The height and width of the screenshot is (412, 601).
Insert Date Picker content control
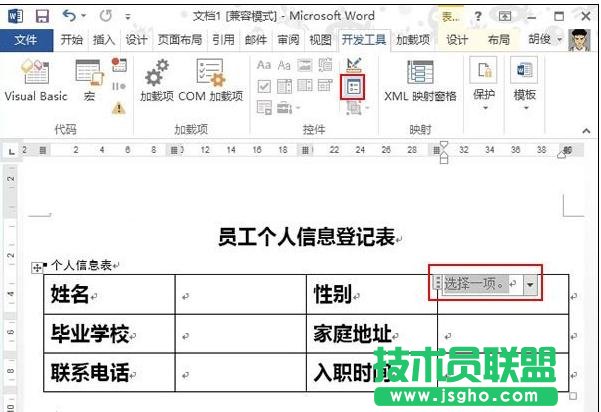tap(325, 86)
